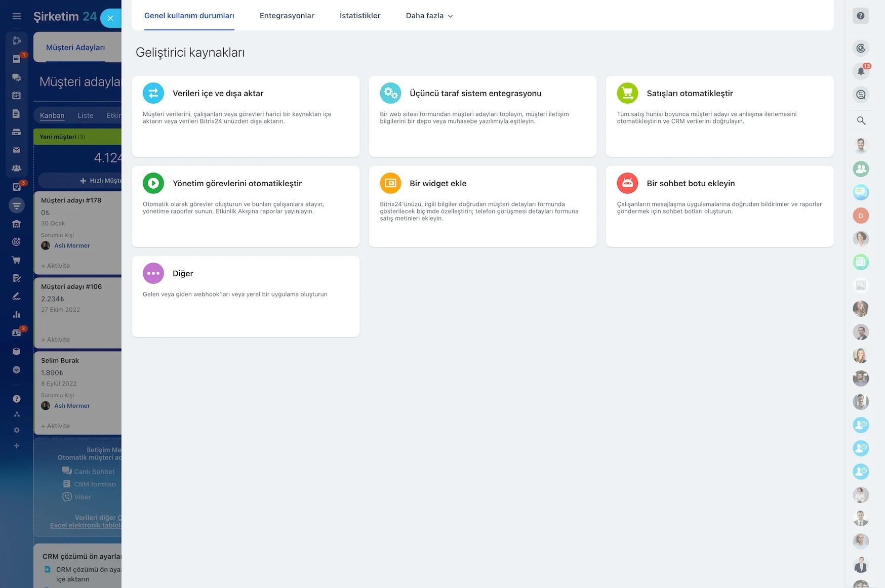The image size is (885, 588).
Task: Open the orange D avatar chat in right sidebar
Action: coord(861,216)
